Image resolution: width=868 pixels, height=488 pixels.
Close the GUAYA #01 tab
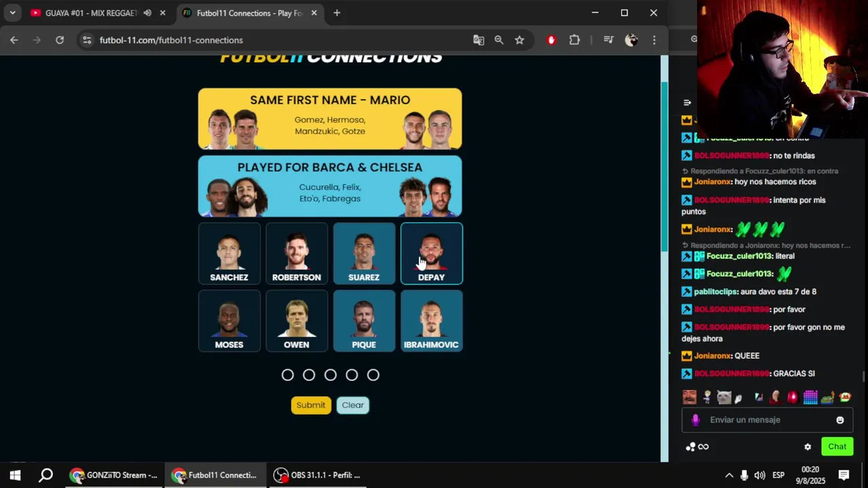[163, 13]
